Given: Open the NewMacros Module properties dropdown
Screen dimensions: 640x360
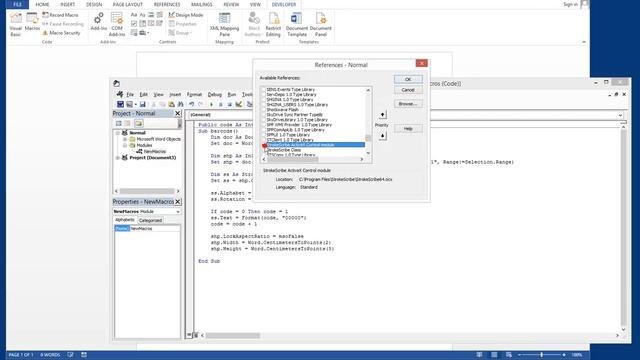Looking at the screenshot, I should pyautogui.click(x=178, y=211).
